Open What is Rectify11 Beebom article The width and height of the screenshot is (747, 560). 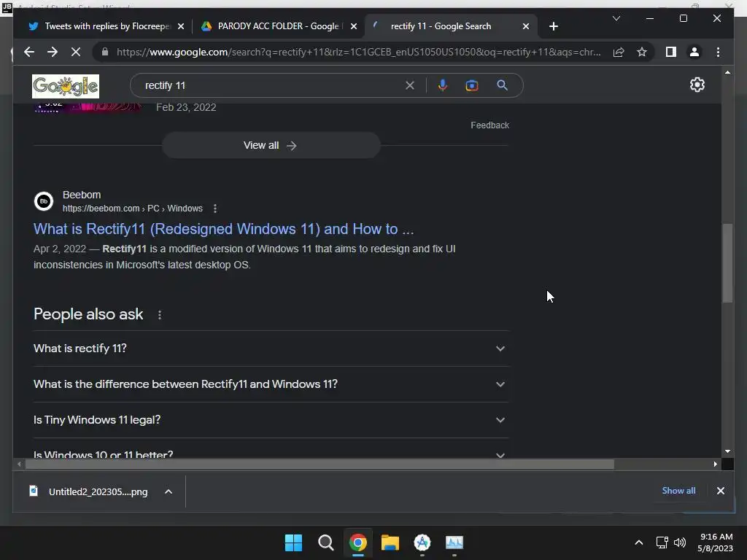223,229
